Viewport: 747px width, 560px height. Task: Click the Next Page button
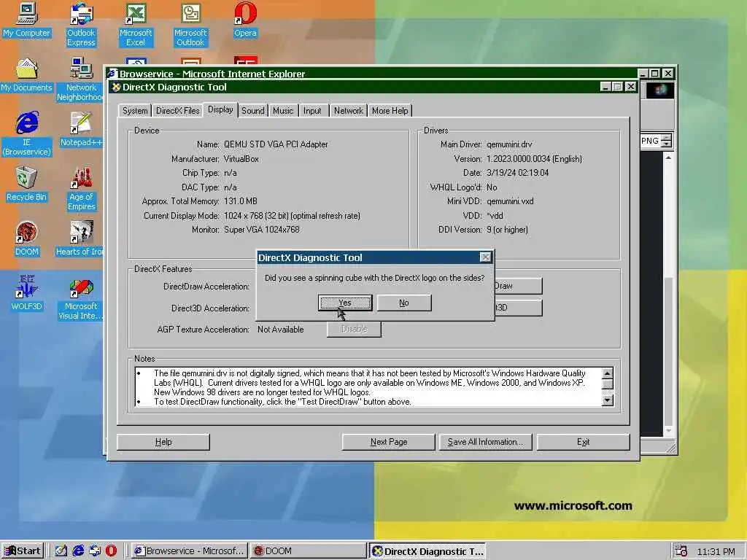(389, 442)
